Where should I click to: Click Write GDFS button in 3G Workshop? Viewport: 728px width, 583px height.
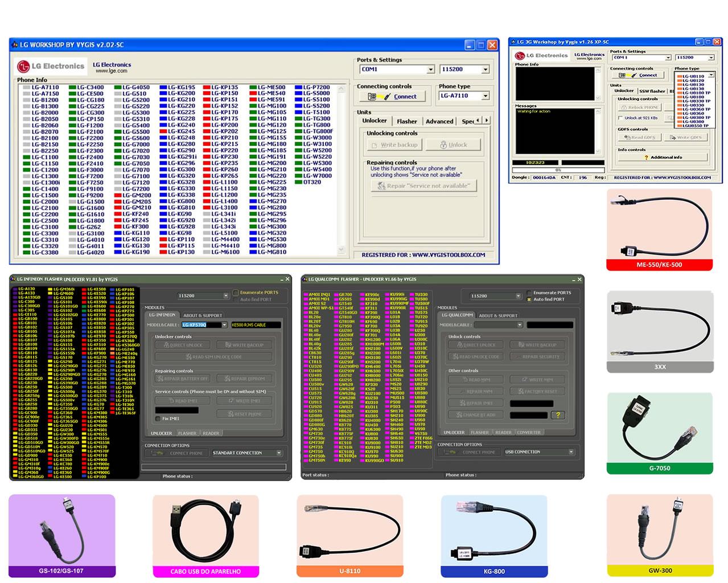click(685, 138)
